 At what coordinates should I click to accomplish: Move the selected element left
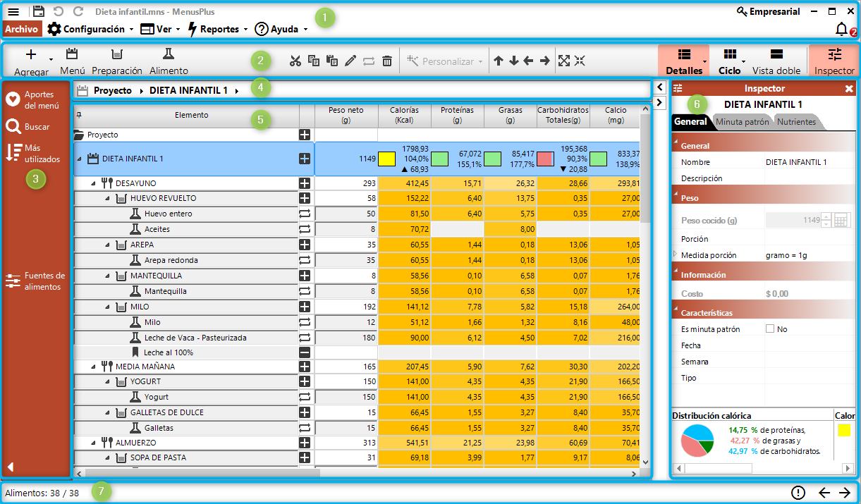[529, 61]
